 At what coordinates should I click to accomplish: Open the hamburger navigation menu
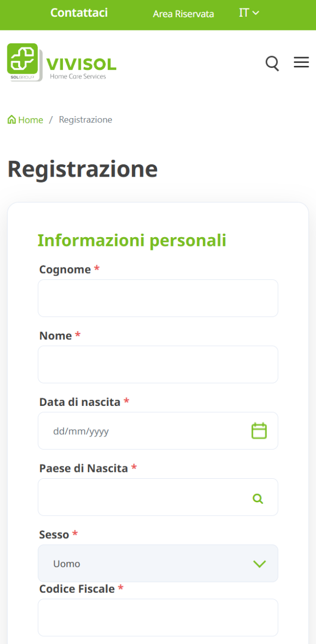pos(301,62)
